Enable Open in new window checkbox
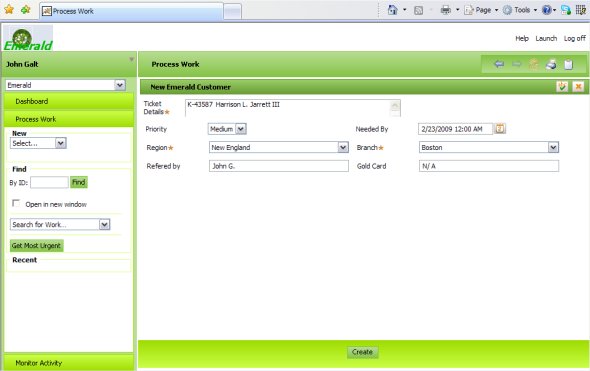The width and height of the screenshot is (590, 371). tap(16, 203)
